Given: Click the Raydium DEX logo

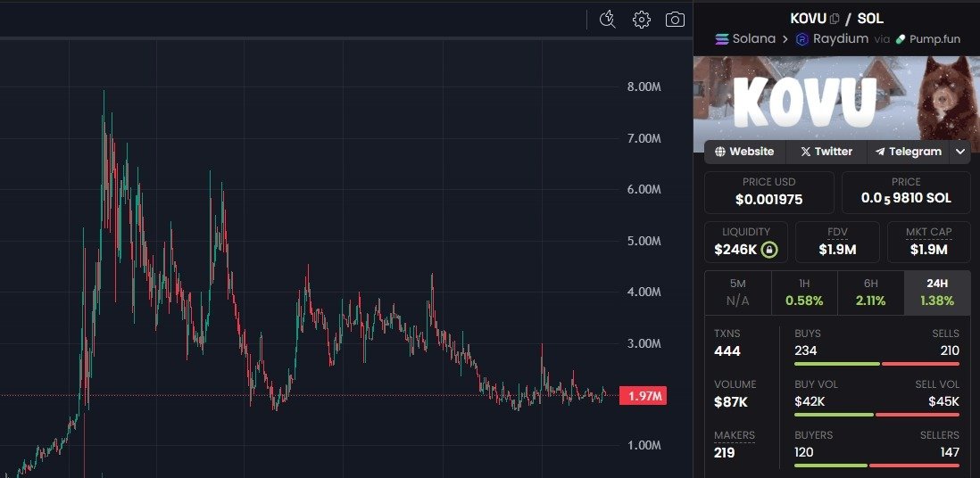Looking at the screenshot, I should click(801, 38).
